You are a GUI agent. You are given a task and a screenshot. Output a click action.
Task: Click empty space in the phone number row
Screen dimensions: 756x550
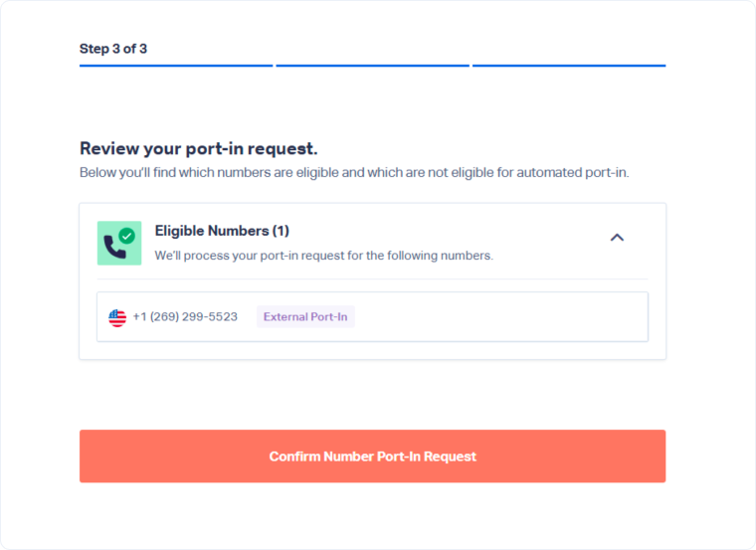pos(497,317)
